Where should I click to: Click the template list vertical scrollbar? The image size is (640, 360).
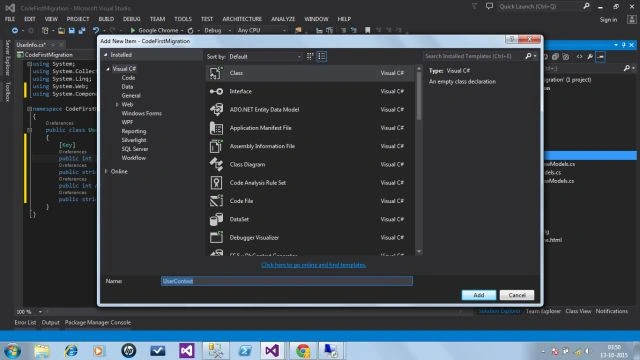click(419, 160)
